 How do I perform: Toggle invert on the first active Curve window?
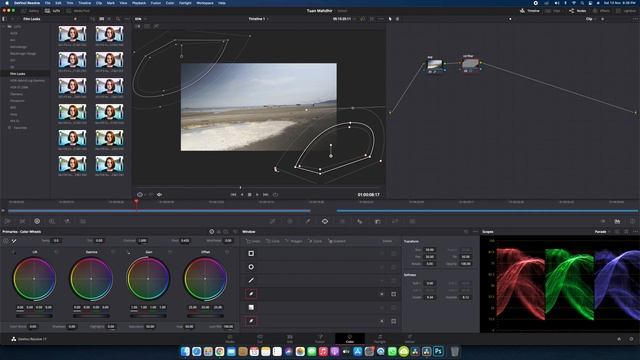382,294
